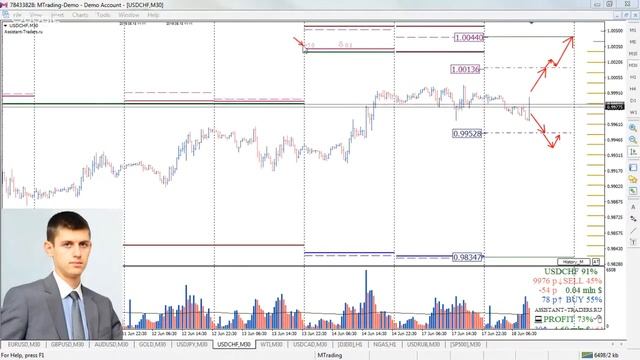This screenshot has width=640, height=360.
Task: Click the presenter webcam thumbnail
Action: 62,274
